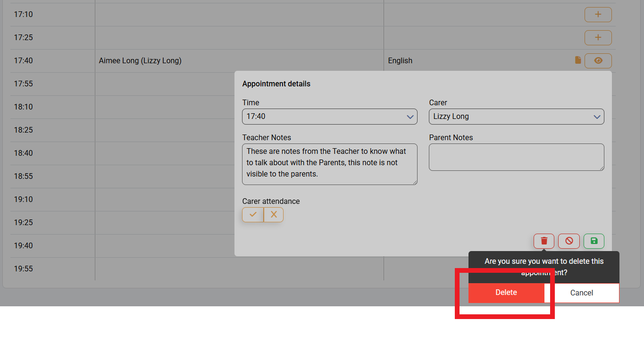This screenshot has height=345, width=644.
Task: Mark carer absent with X button
Action: coord(274,215)
